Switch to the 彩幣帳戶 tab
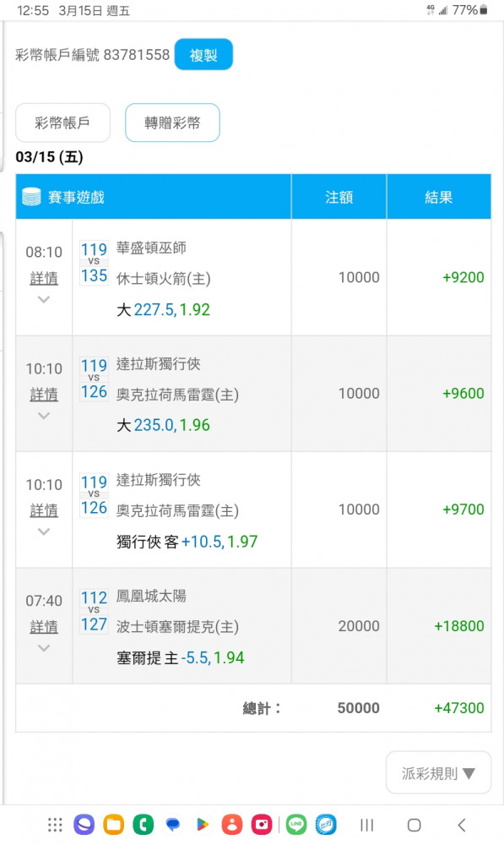504x845 pixels. coord(63,123)
